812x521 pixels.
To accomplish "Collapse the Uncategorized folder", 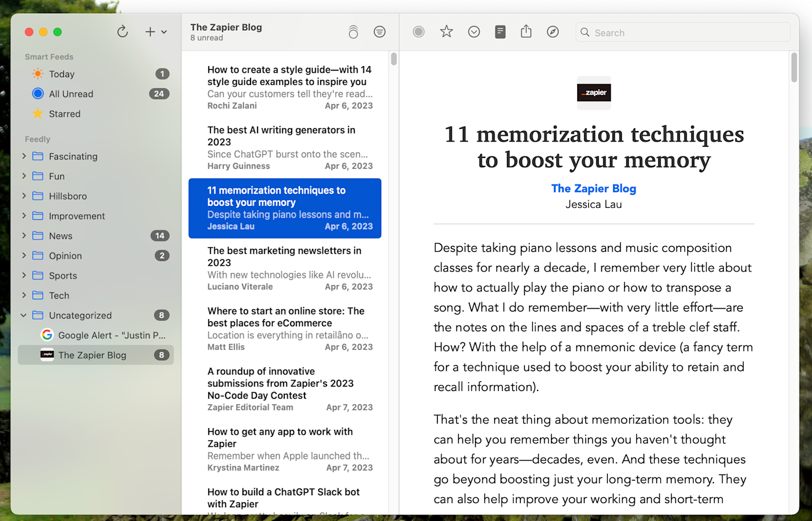I will (x=24, y=316).
